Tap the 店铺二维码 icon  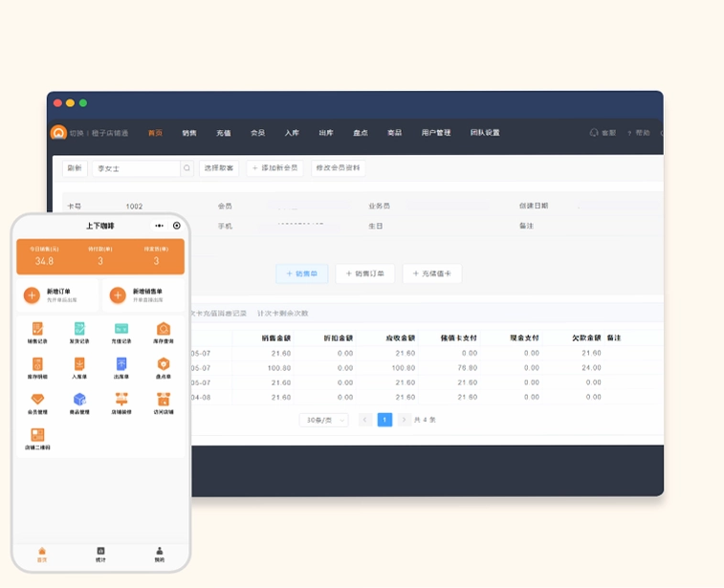coord(37,435)
